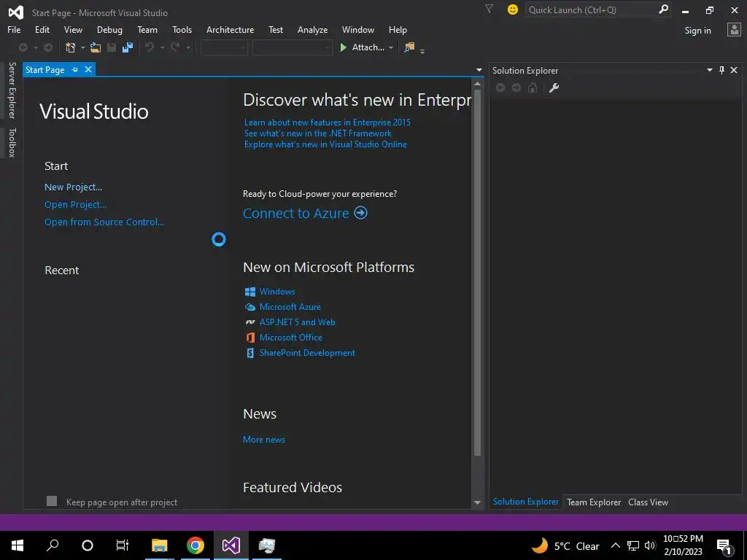
Task: Open Chrome from the Windows taskbar
Action: tap(196, 545)
